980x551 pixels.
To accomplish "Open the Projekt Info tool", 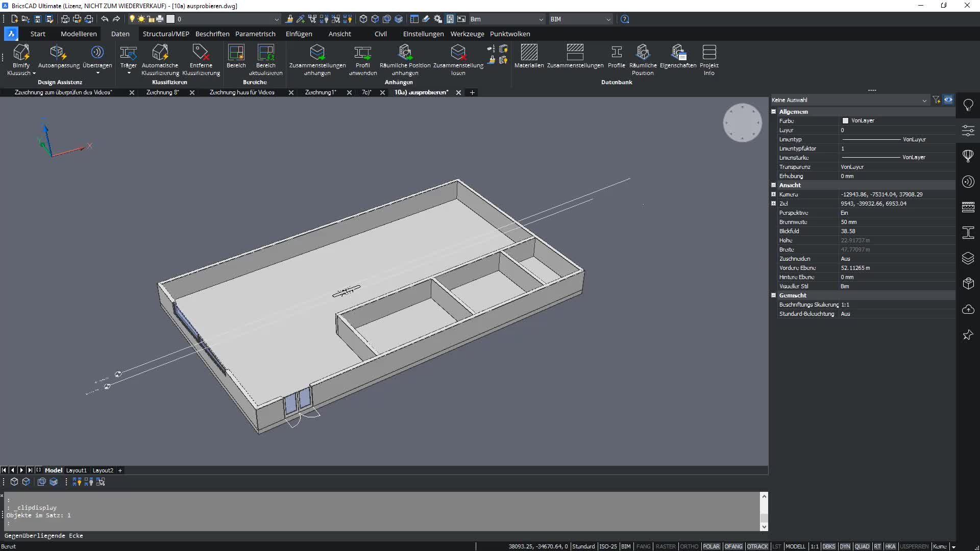I will point(709,53).
